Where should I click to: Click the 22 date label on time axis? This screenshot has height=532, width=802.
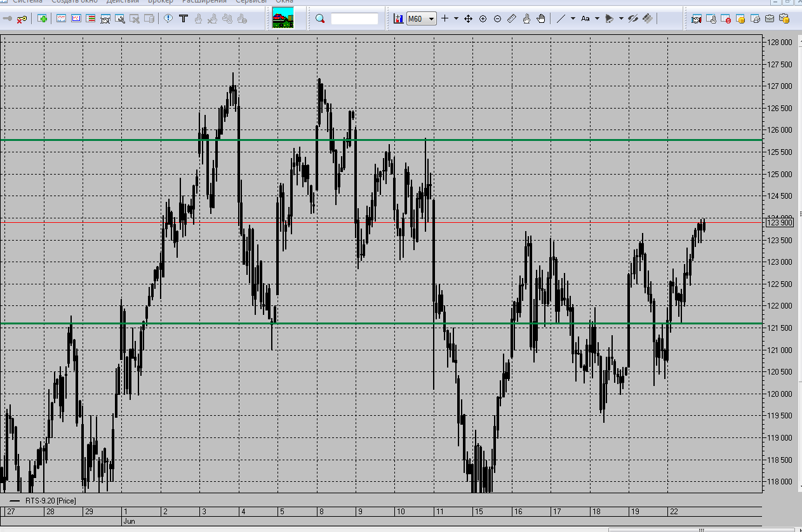coord(674,512)
